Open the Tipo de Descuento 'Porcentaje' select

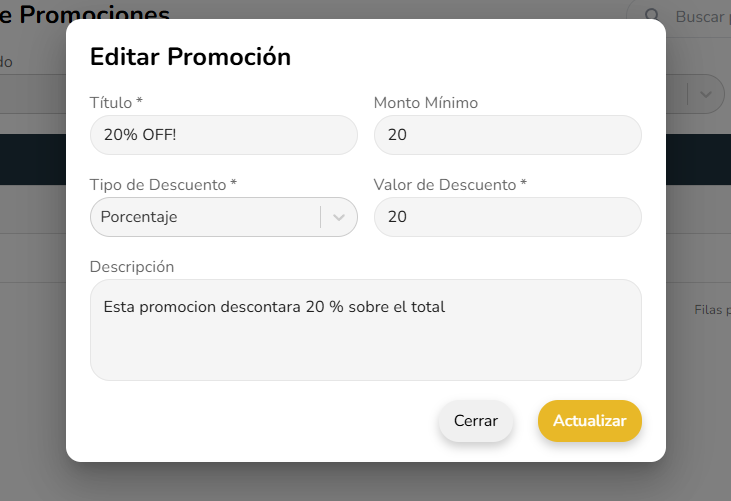pos(205,217)
